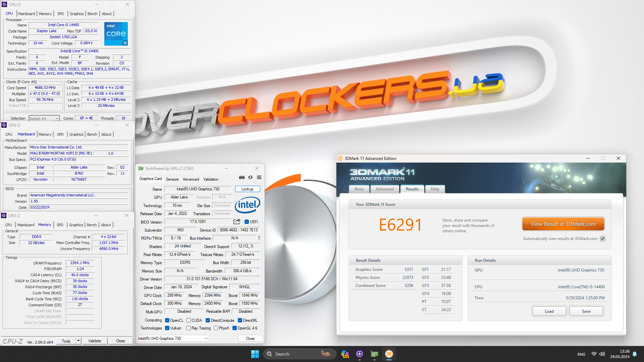Screen dimensions: 644x362
Task: Open the About tab in top CPU-Z window
Action: [107, 14]
